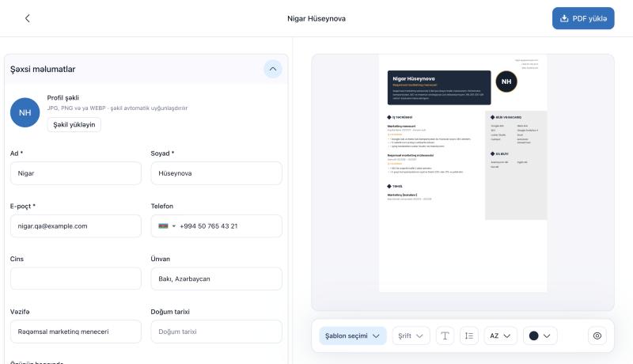Click the Profil şəkli label
633x364 pixels.
pyautogui.click(x=63, y=97)
